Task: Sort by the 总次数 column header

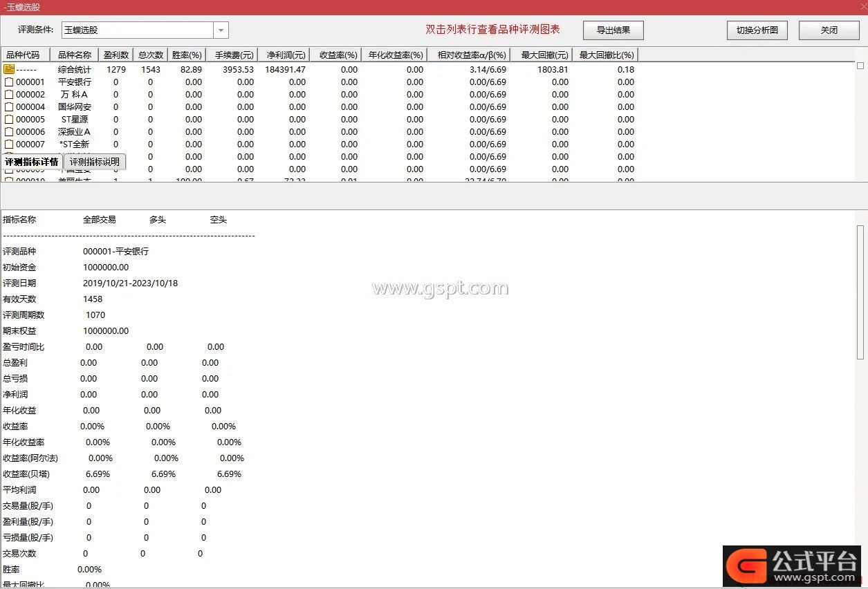Action: pos(150,55)
